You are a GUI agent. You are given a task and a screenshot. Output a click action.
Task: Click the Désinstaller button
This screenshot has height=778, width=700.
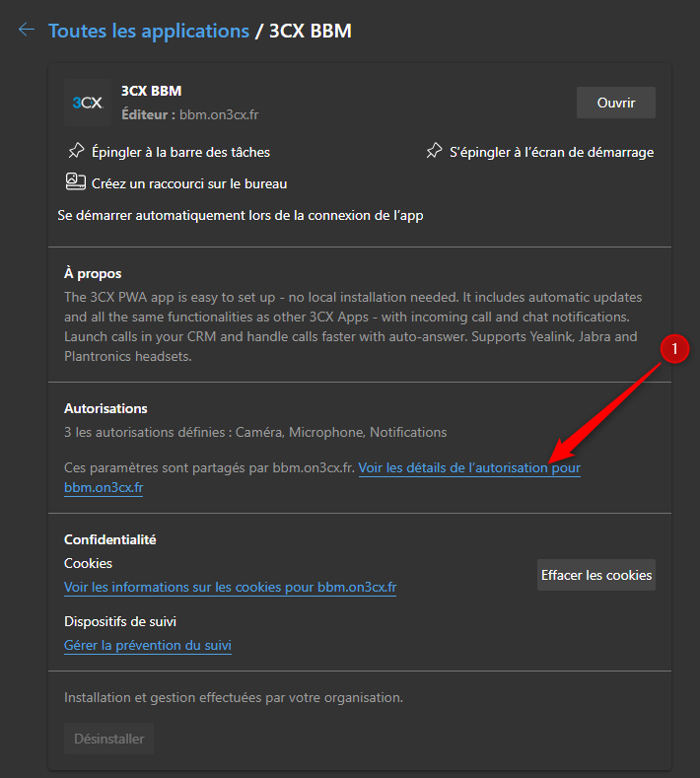tap(108, 739)
